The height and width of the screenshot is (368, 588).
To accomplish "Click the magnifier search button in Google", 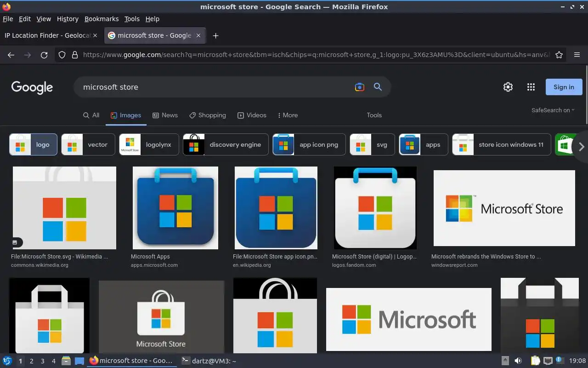I will click(x=378, y=87).
